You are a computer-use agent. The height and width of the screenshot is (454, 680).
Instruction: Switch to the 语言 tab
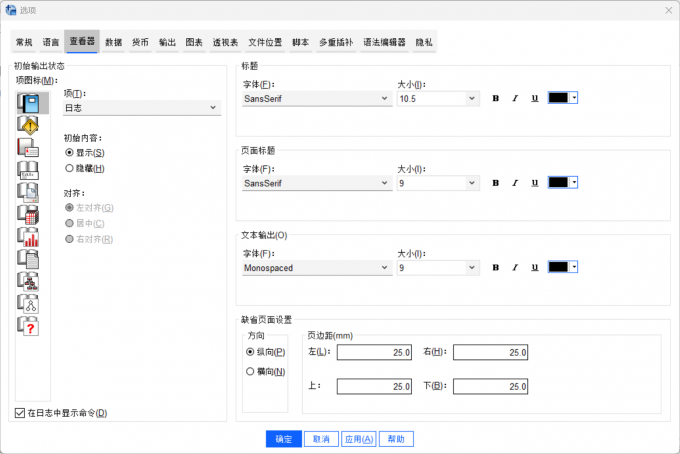click(x=51, y=42)
